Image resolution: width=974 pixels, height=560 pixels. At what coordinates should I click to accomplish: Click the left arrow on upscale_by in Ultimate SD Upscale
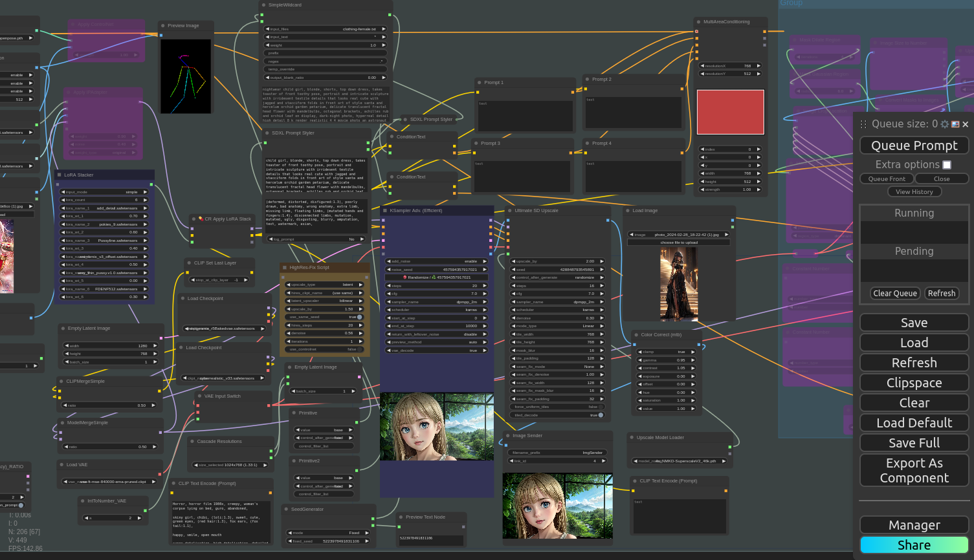[513, 261]
